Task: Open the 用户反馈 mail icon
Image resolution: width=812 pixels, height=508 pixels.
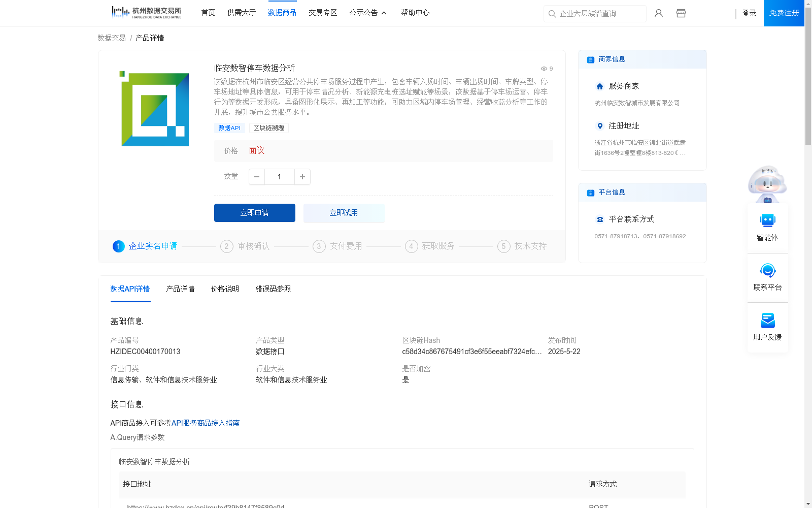Action: pyautogui.click(x=767, y=320)
